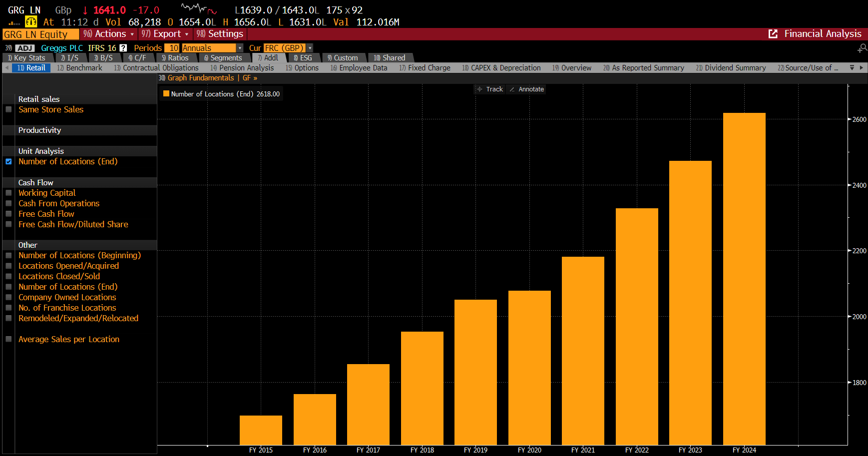Click the clock delay indicator icon
This screenshot has height=456, width=868.
click(31, 22)
